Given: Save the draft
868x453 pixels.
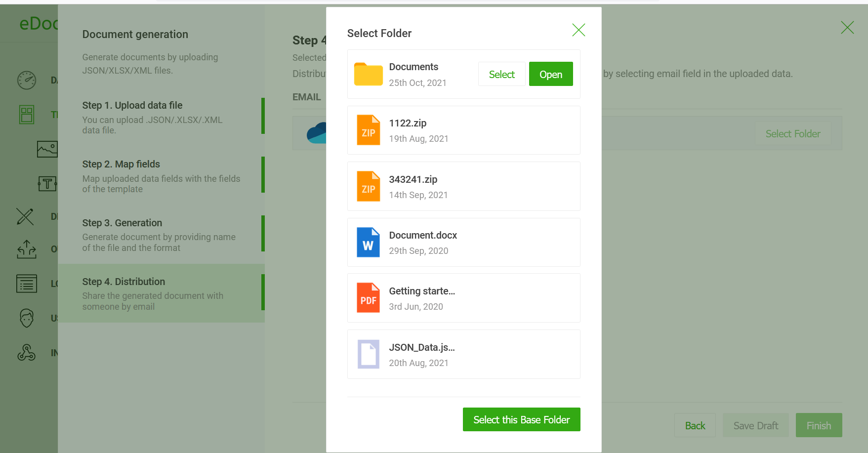Looking at the screenshot, I should click(755, 425).
